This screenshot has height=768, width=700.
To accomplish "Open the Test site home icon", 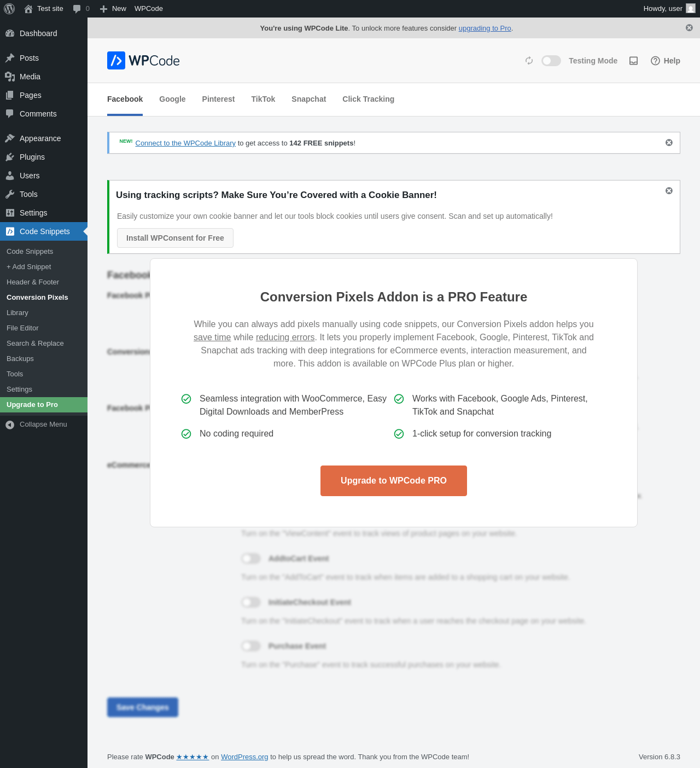I will 28,9.
